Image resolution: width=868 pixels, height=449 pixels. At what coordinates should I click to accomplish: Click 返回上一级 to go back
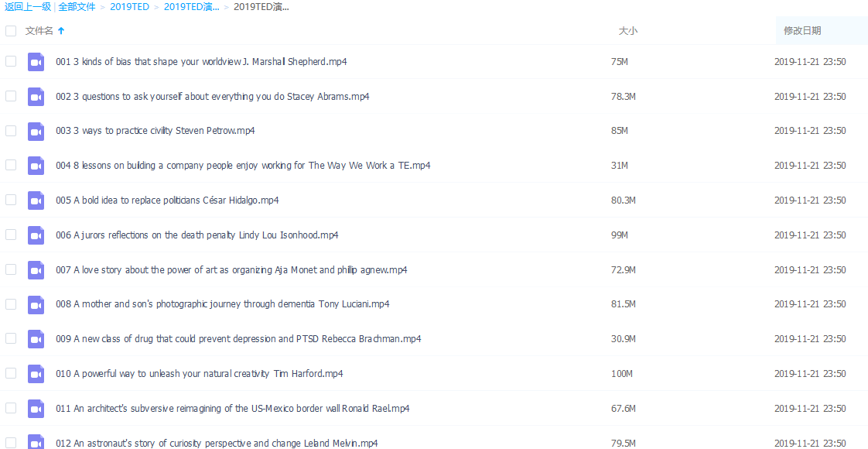pyautogui.click(x=28, y=7)
